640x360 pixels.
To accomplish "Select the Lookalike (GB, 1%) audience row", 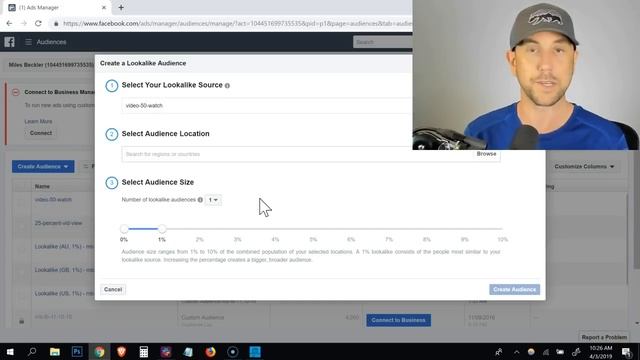I will pyautogui.click(x=64, y=270).
